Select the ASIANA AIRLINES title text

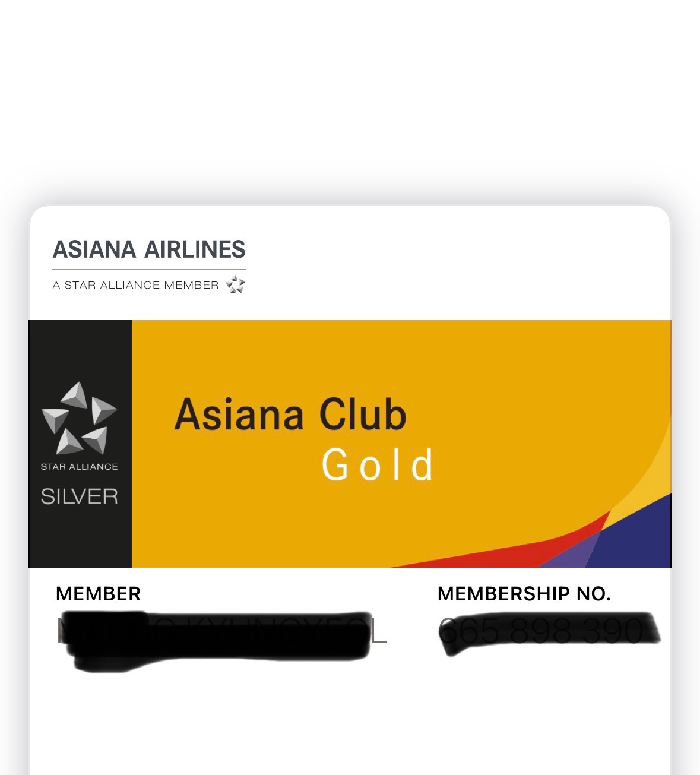tap(149, 249)
